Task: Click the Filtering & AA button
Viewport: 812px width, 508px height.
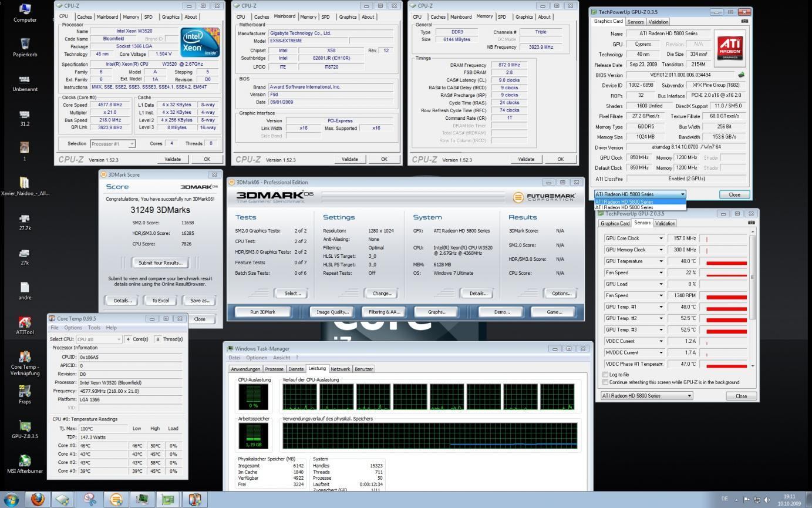Action: [384, 312]
